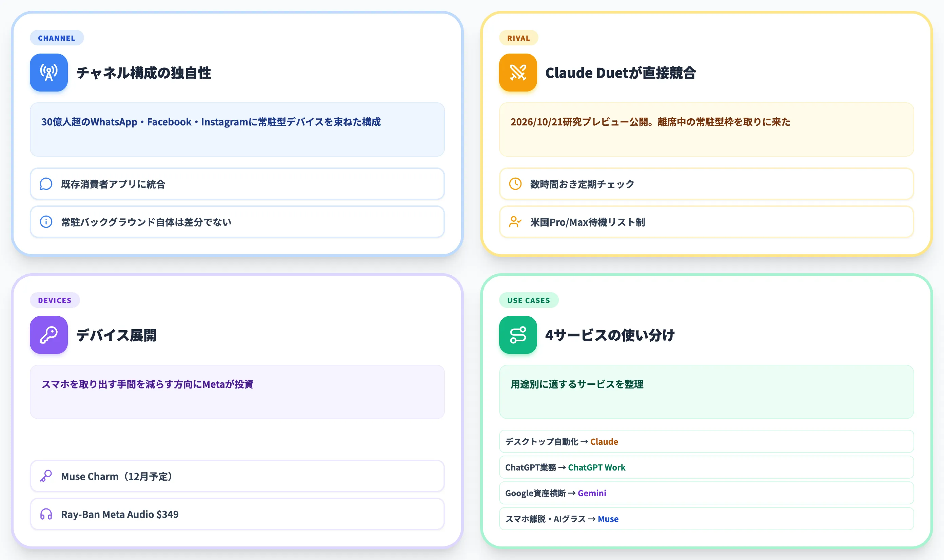The image size is (944, 560).
Task: Click the blue broadcast tower icon
Action: click(x=49, y=73)
